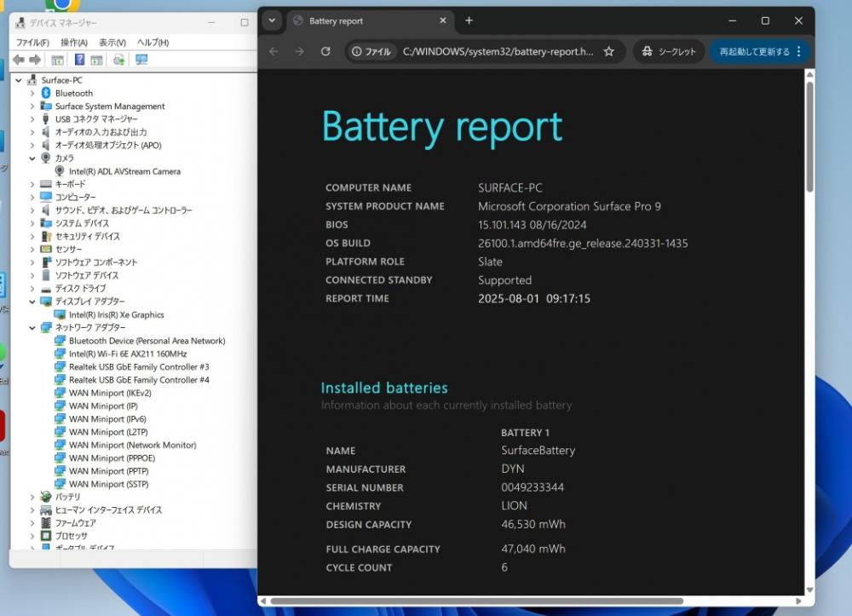Click the "Microsoft Corporation Surface Pro 9" value
852x616 pixels.
[569, 206]
